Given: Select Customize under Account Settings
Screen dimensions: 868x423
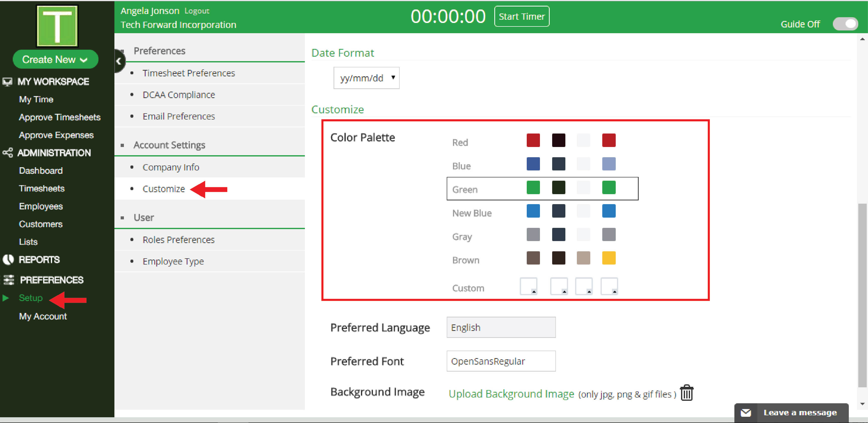Looking at the screenshot, I should (x=164, y=189).
